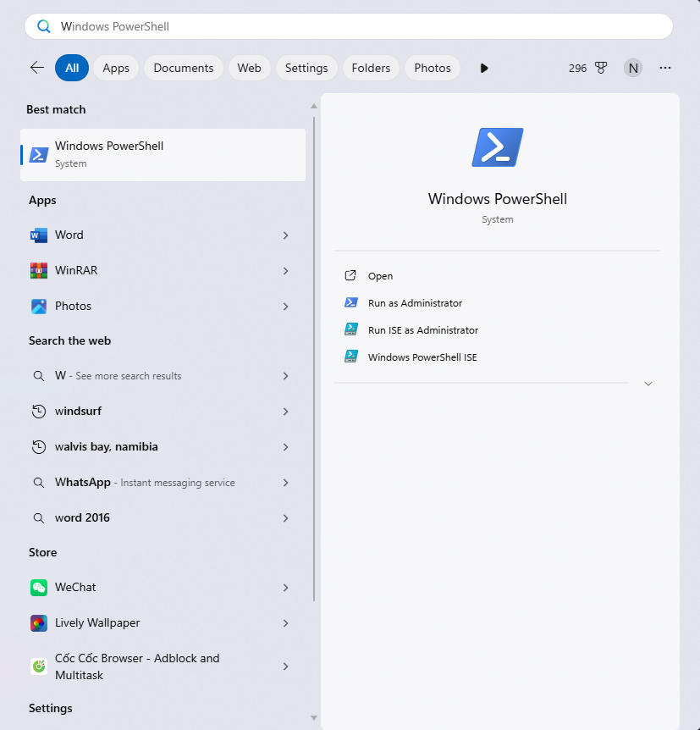700x730 pixels.
Task: Click the Photos app icon
Action: pyautogui.click(x=39, y=307)
